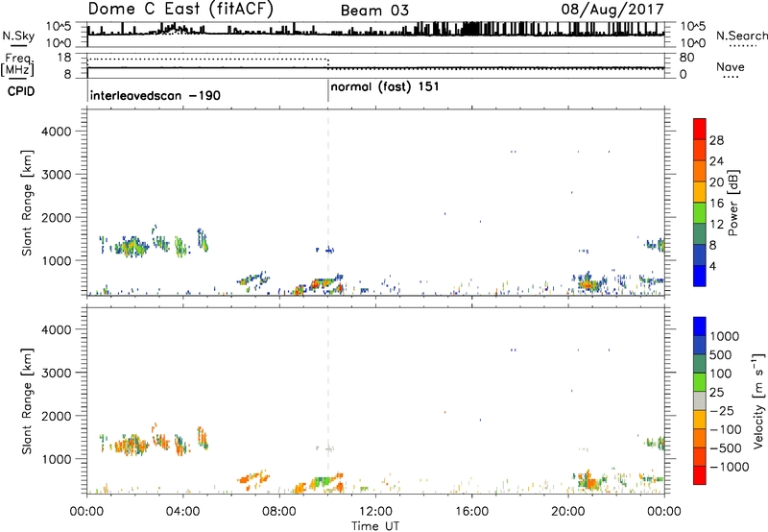Click the '-1000' velocity colorbar value
Viewport: 768px width, 532px height.
tap(730, 467)
